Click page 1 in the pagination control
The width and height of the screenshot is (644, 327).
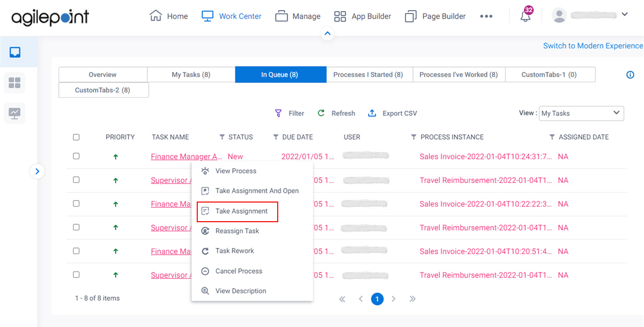377,299
